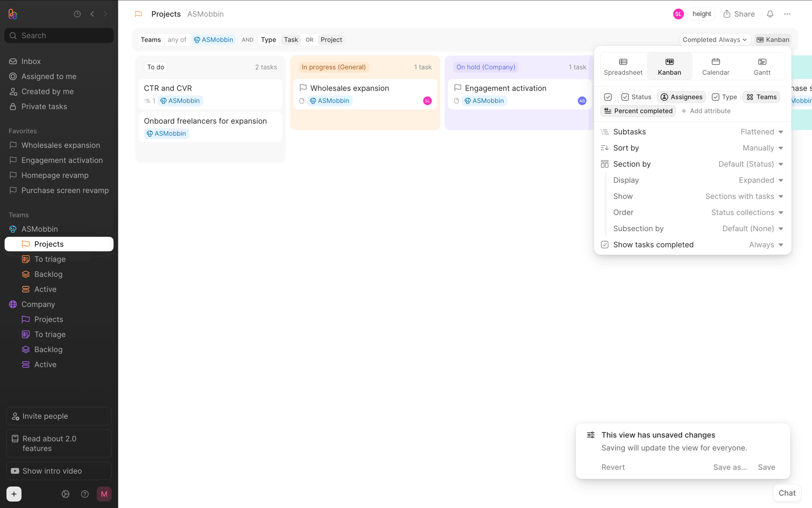
Task: Toggle the Percent completed attribute
Action: tap(638, 111)
